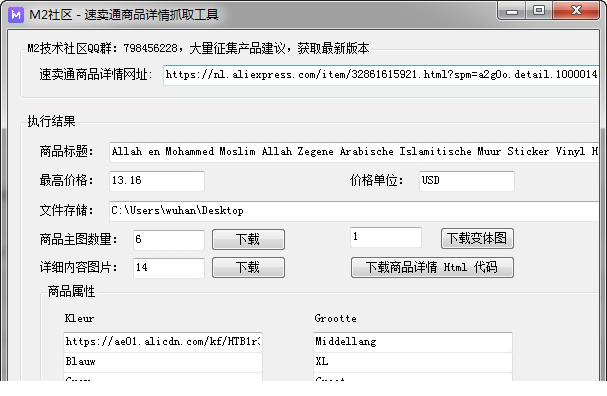Image resolution: width=607 pixels, height=396 pixels.
Task: Click the 执行结果 group label
Action: click(x=51, y=122)
